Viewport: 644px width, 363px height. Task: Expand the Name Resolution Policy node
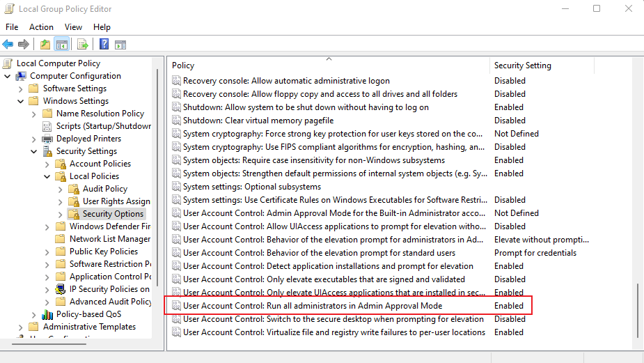(33, 114)
